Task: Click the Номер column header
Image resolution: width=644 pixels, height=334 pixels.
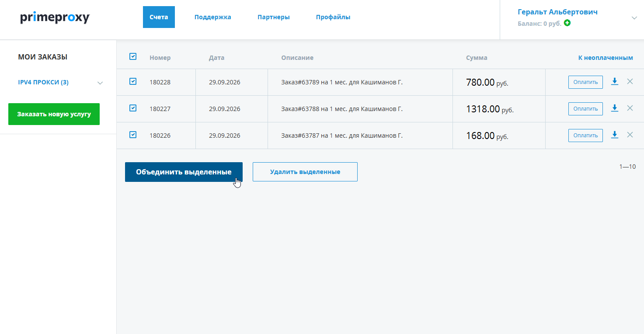Action: [160, 58]
